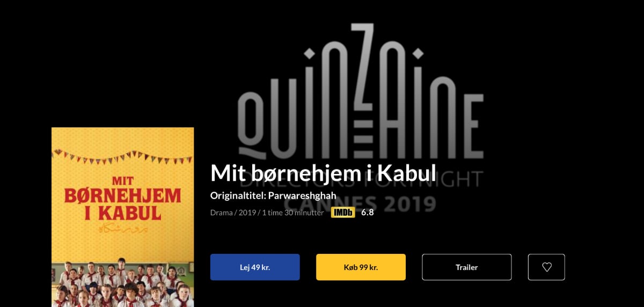Open the Mit børnehjem i Kabul poster

click(123, 217)
